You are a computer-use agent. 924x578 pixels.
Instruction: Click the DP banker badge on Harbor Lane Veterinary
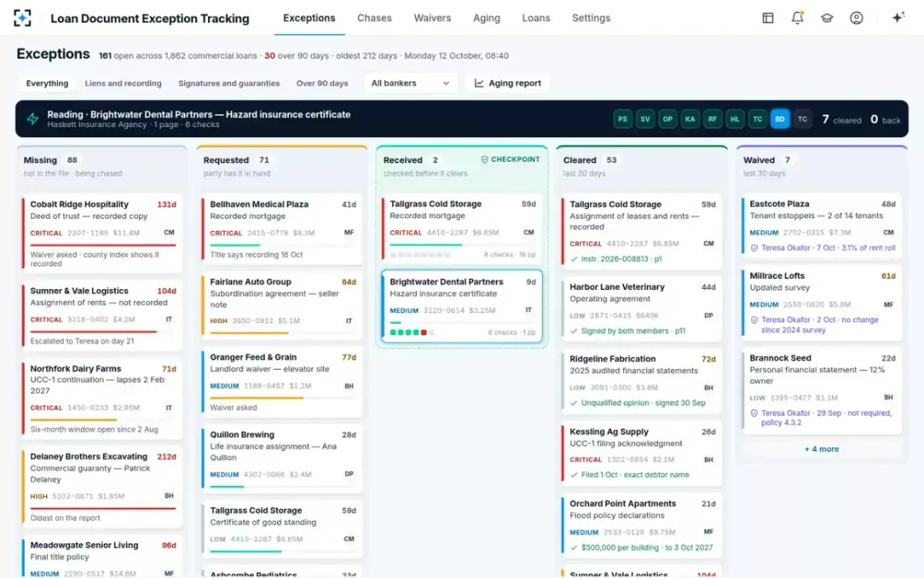[x=708, y=315]
